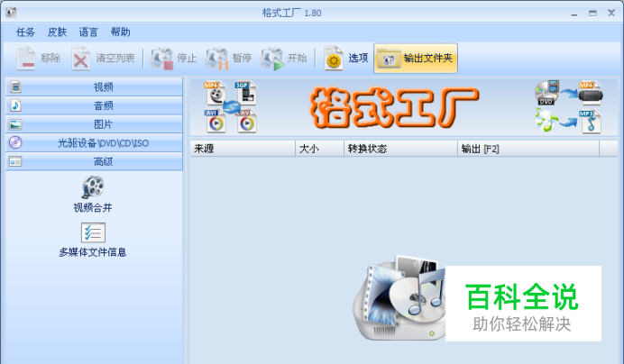Click the MP4 PSP device icon
624x364 pixels.
coord(591,94)
